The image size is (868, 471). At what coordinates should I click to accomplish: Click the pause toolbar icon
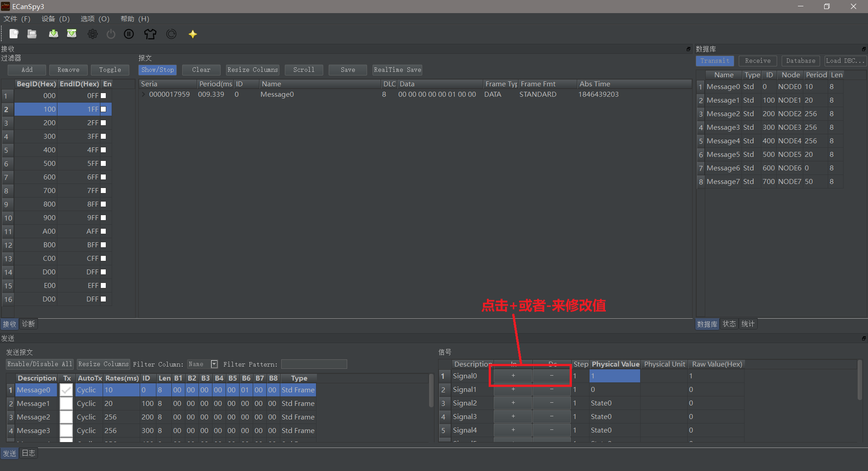coord(129,34)
